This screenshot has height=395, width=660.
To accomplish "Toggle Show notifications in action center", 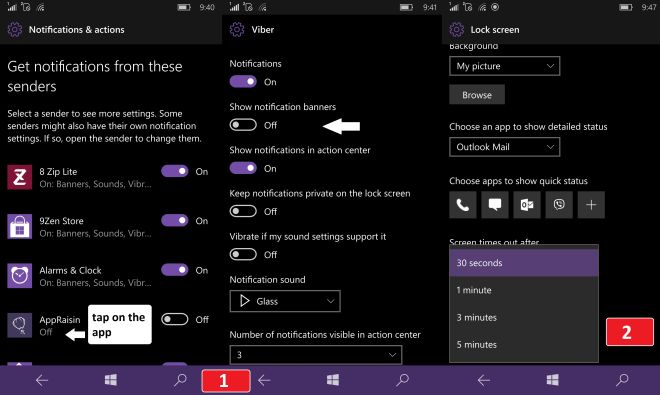I will click(x=243, y=168).
